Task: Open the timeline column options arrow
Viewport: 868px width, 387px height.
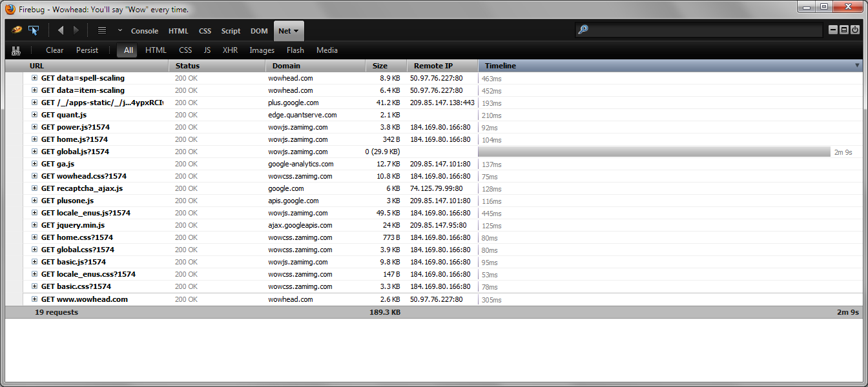Action: pos(858,66)
